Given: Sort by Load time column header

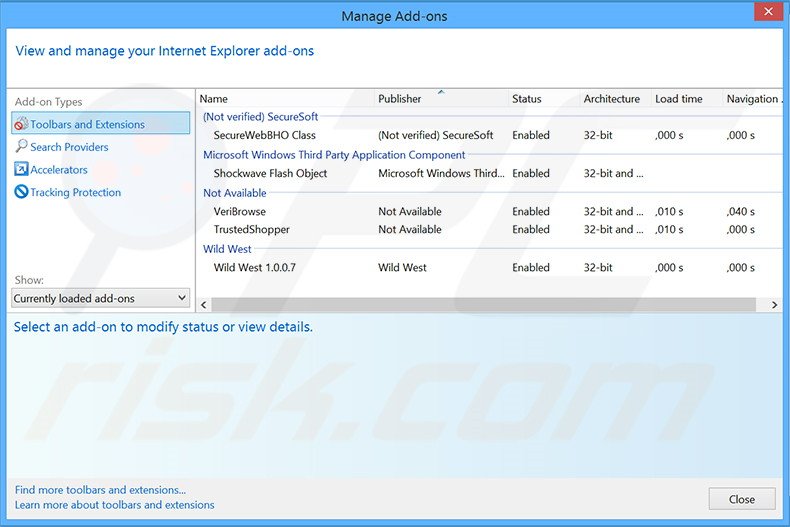Looking at the screenshot, I should click(687, 99).
